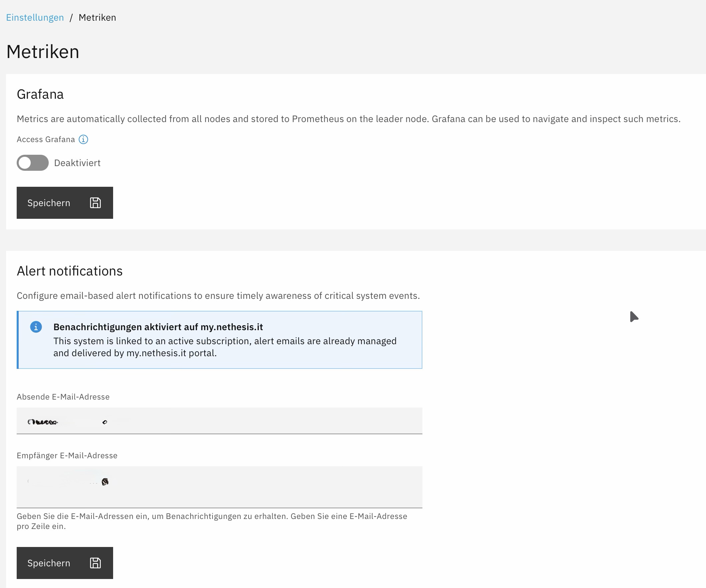
Task: Toggle the Access Grafana switch
Action: point(33,163)
